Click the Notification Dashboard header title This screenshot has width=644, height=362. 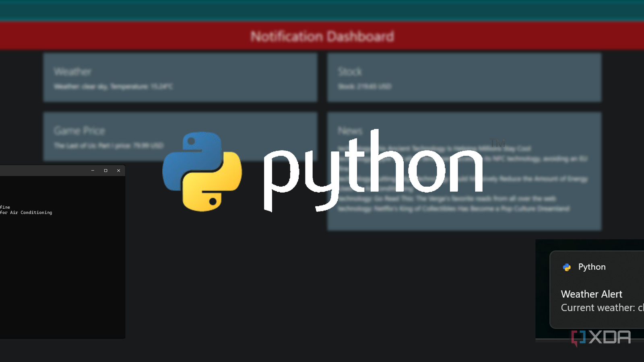(x=322, y=37)
